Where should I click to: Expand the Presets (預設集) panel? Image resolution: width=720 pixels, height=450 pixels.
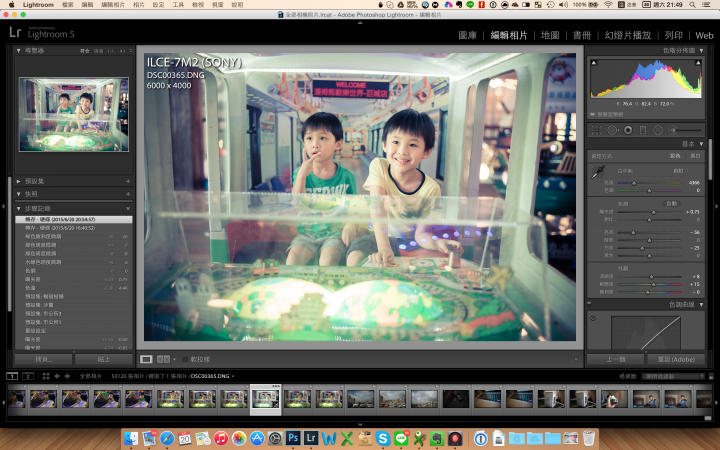18,181
